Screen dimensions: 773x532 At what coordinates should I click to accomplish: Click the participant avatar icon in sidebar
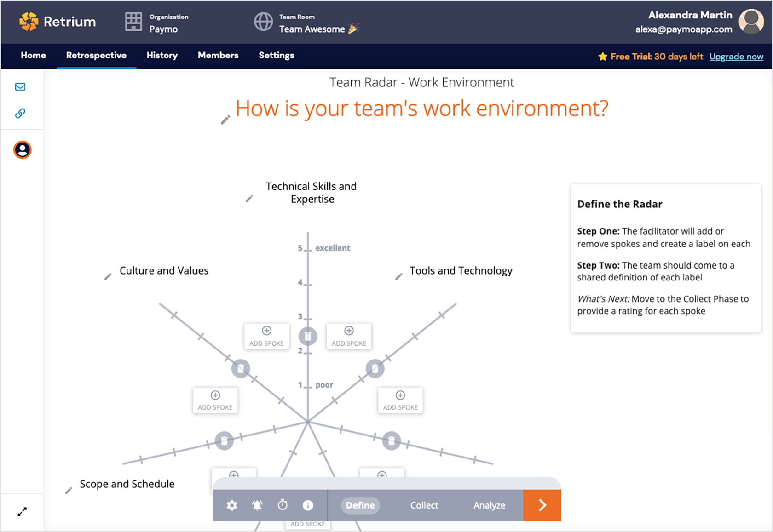point(22,149)
